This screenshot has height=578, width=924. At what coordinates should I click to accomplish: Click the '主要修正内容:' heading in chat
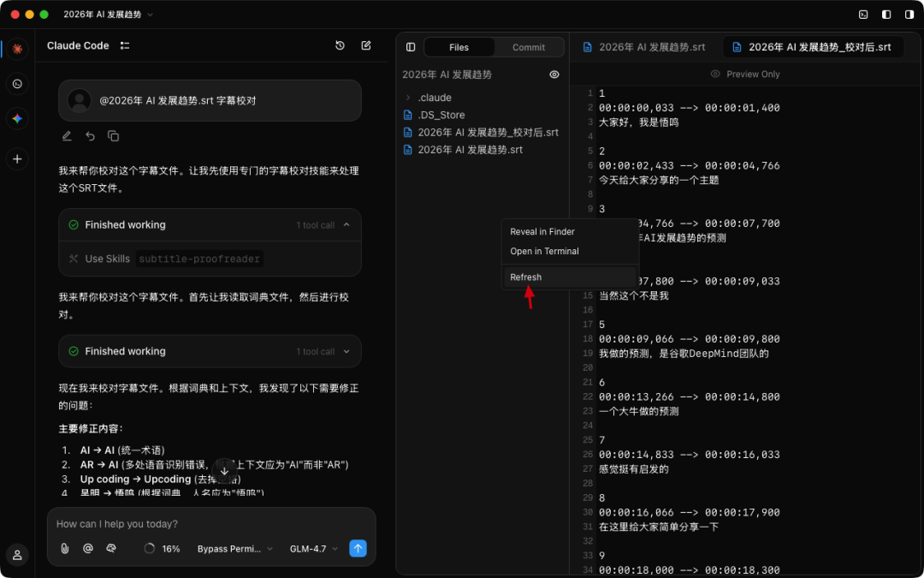[92, 429]
